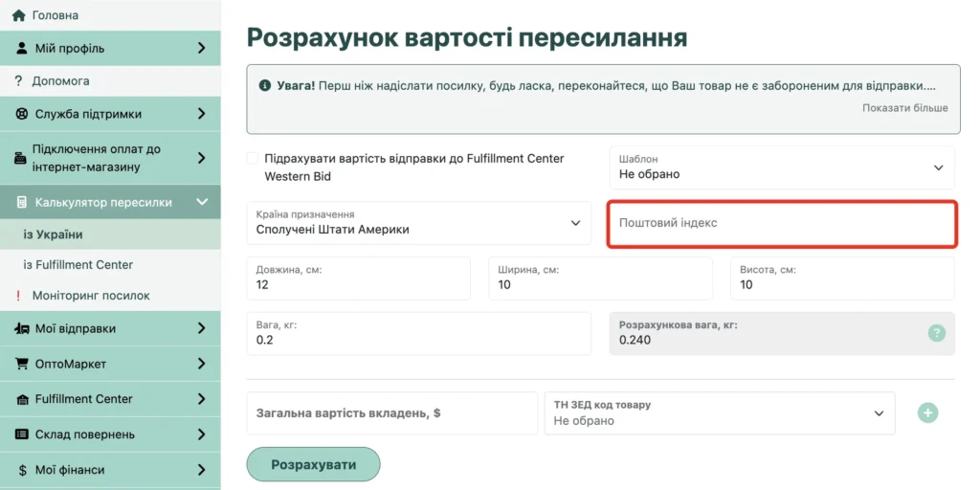980x490 pixels.
Task: Expand Підключення оплат до інтернет-магазину chevron
Action: (x=201, y=158)
